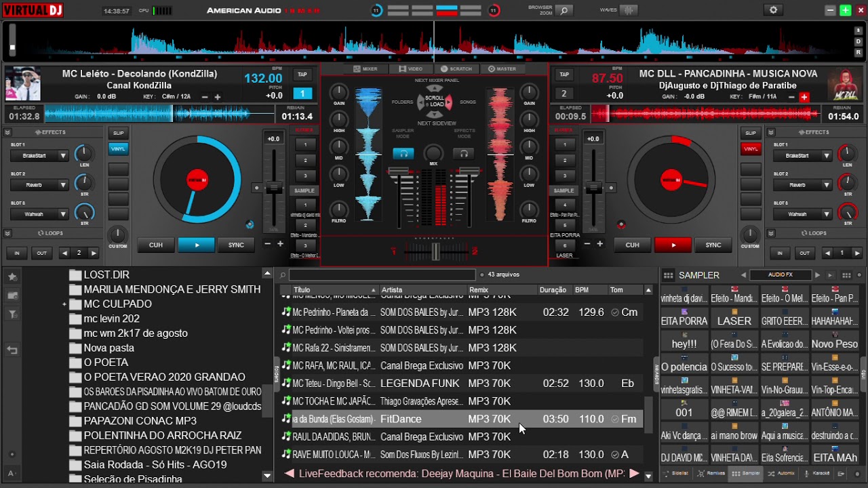
Task: Click left deck album art thumbnail
Action: [x=22, y=85]
